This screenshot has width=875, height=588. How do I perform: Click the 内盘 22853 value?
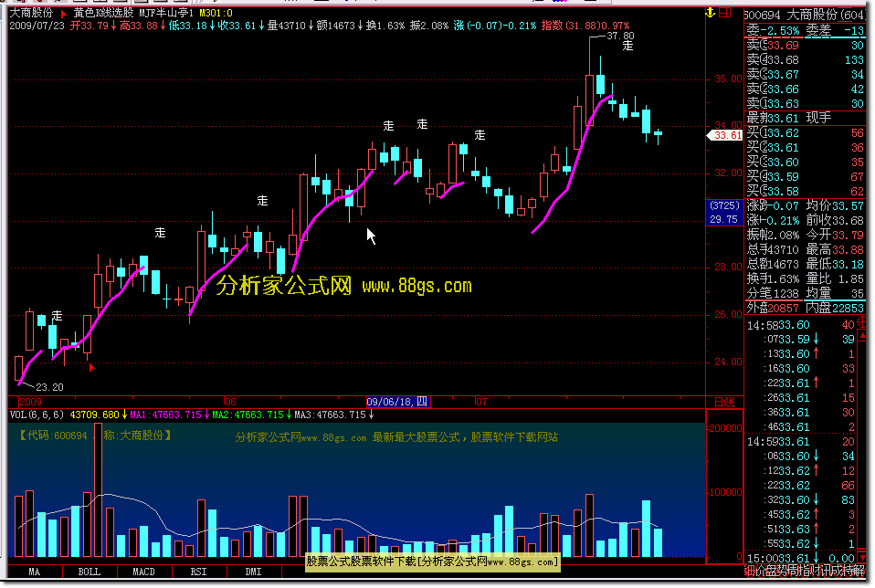click(849, 308)
